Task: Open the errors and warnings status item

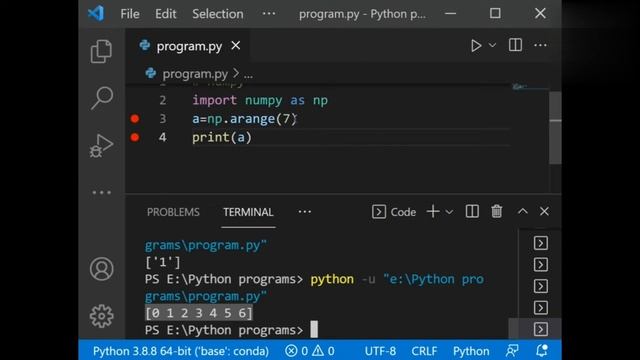Action: coord(310,351)
